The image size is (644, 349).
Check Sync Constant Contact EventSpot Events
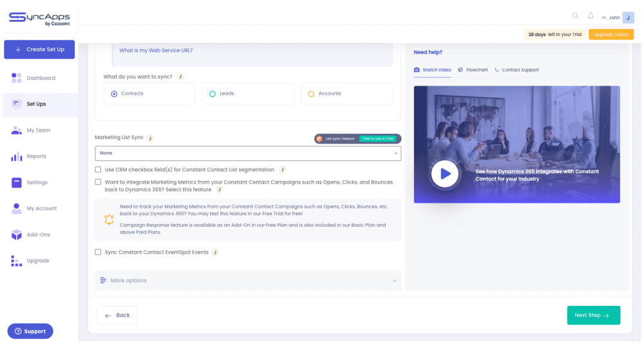98,252
